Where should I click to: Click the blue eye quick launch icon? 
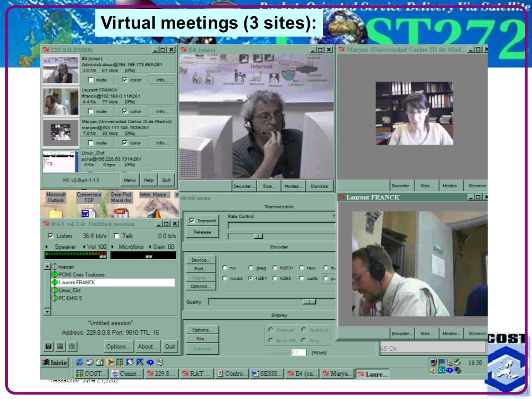[150, 362]
